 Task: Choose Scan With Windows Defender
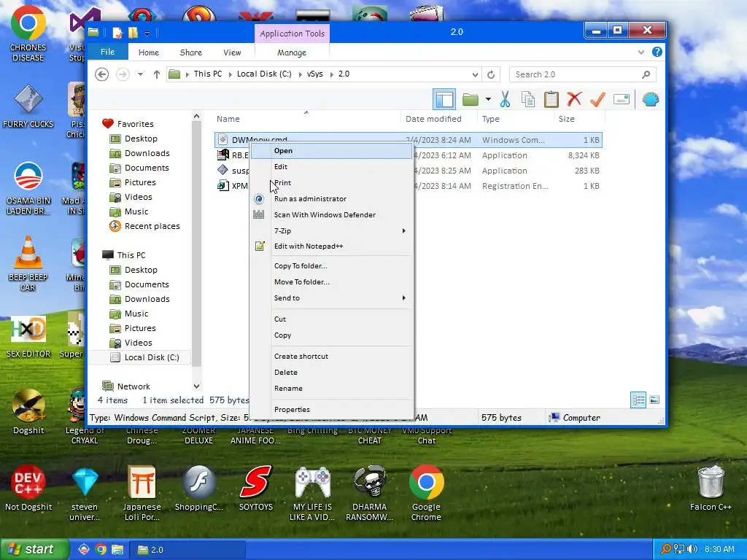(x=331, y=215)
